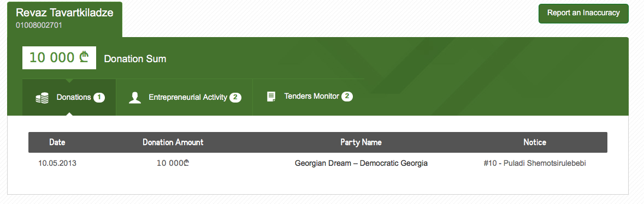Click the coins icon on Donations tab

click(42, 98)
